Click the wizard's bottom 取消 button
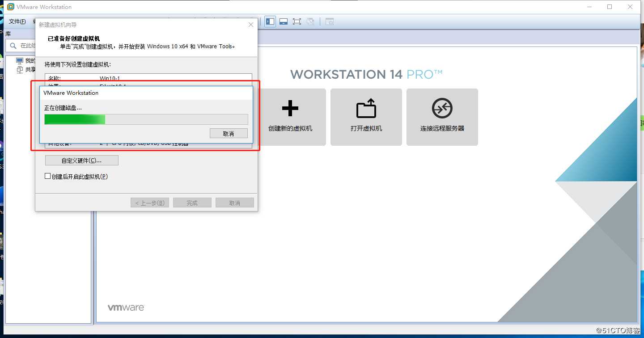644x338 pixels. pos(235,203)
